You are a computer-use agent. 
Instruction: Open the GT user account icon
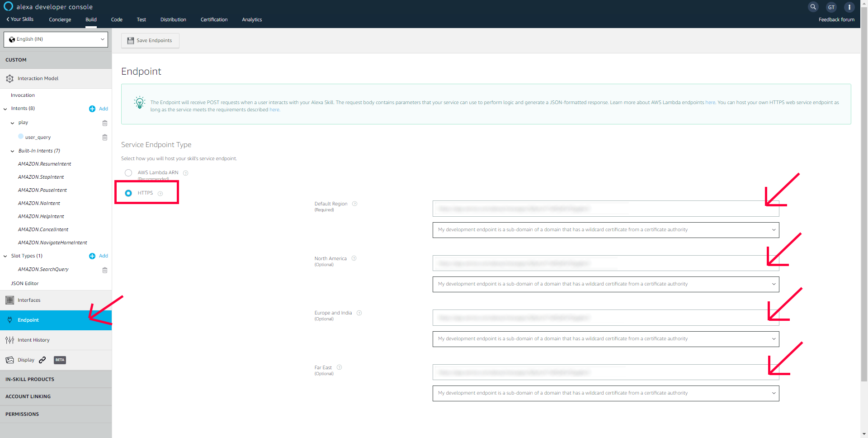coord(831,7)
